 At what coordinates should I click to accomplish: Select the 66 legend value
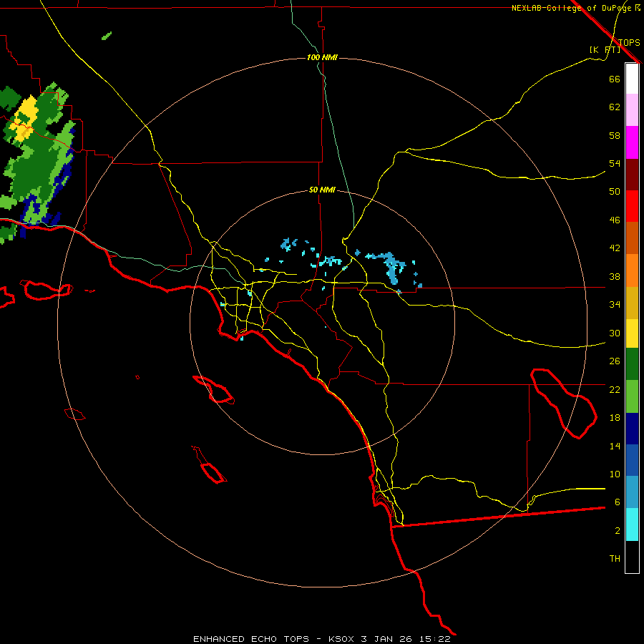615,79
